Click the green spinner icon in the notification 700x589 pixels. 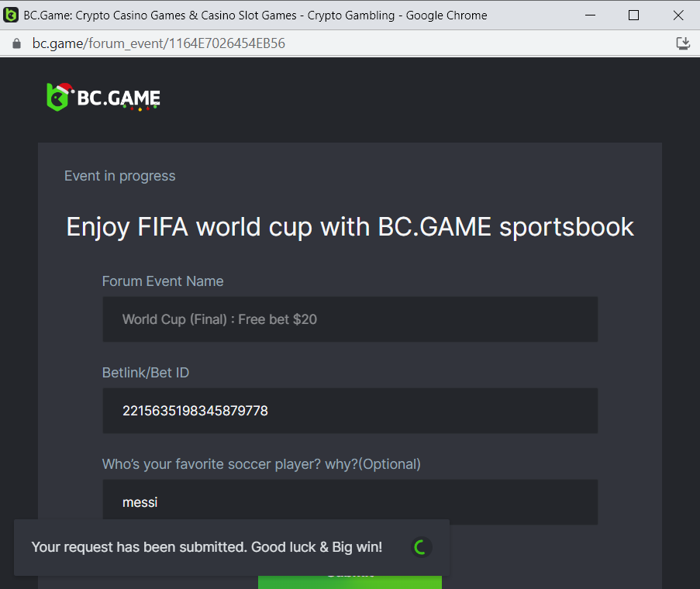[x=420, y=547]
